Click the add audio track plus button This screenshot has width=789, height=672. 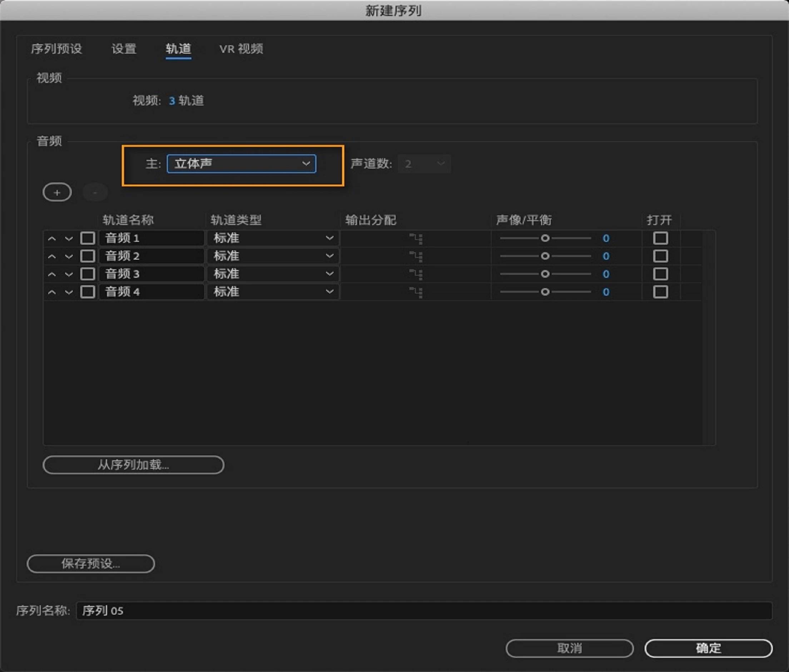pyautogui.click(x=57, y=192)
